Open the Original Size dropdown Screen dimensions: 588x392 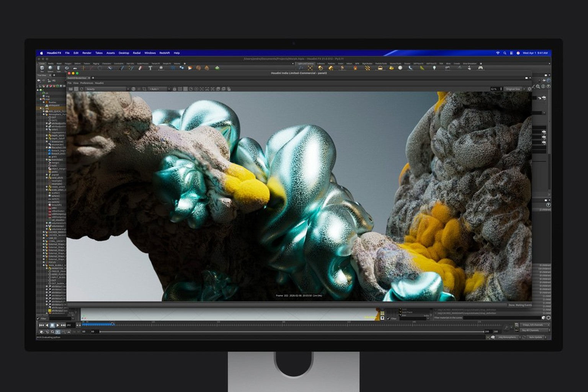tap(516, 89)
